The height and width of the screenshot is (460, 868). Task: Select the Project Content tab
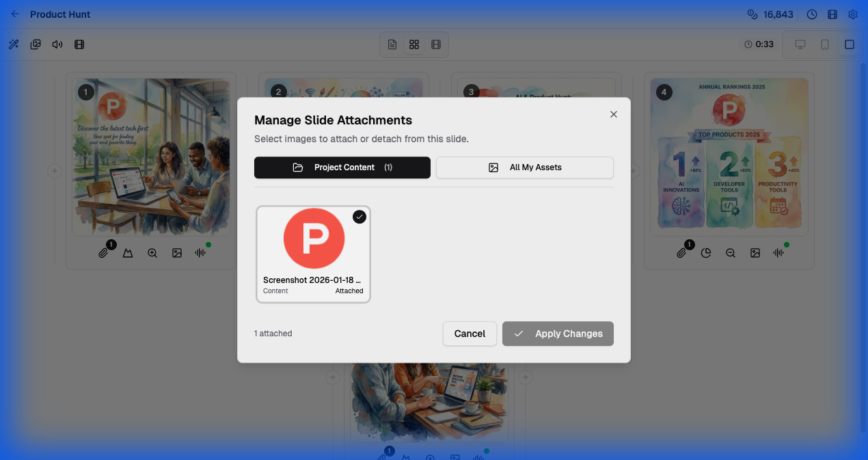342,167
